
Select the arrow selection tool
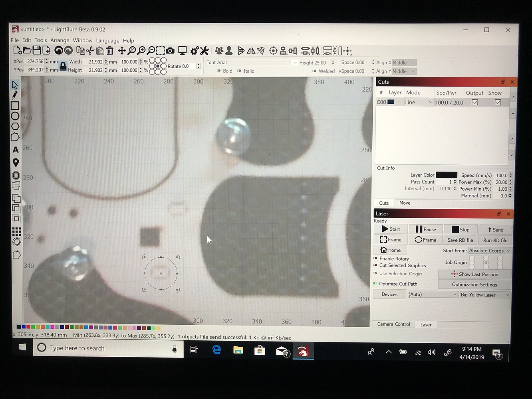pos(15,85)
